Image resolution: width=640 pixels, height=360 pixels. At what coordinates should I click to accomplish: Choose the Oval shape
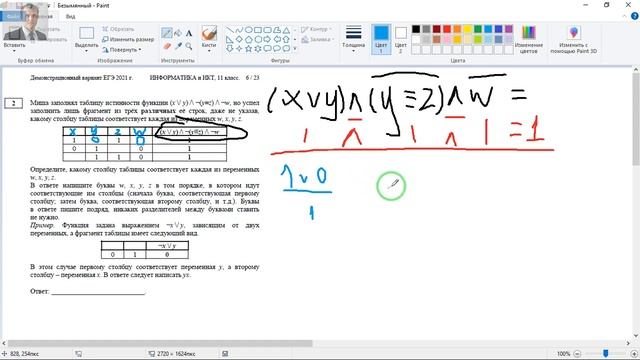pos(249,30)
